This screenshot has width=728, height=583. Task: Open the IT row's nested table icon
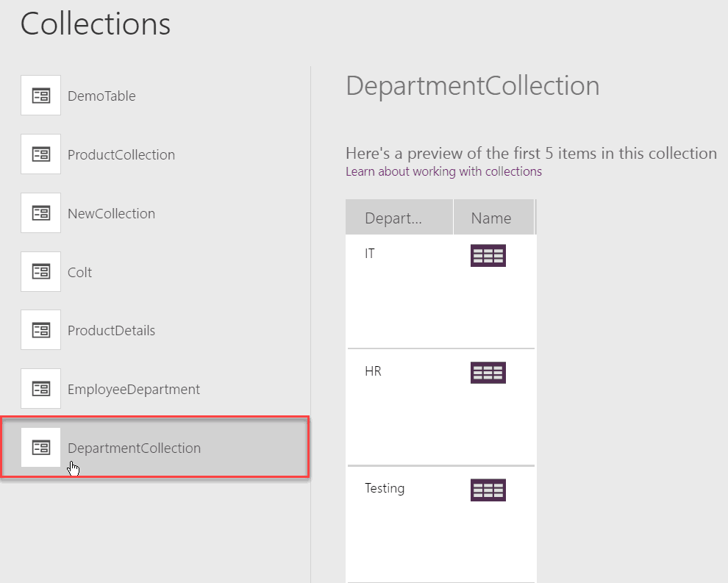tap(488, 255)
